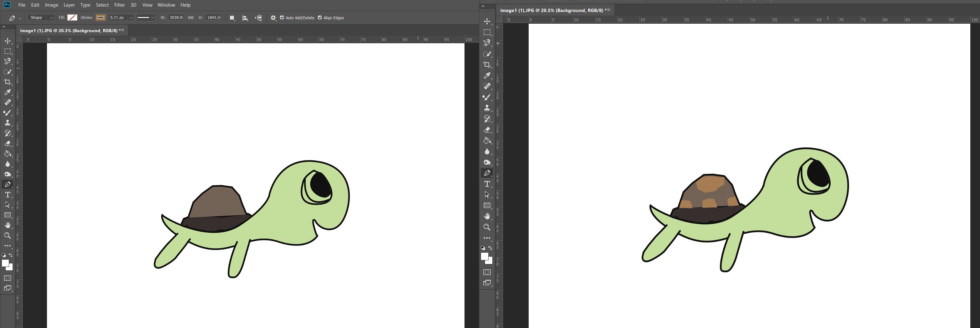980x328 pixels.
Task: Pick the Eraser tool in left window
Action: click(x=8, y=143)
